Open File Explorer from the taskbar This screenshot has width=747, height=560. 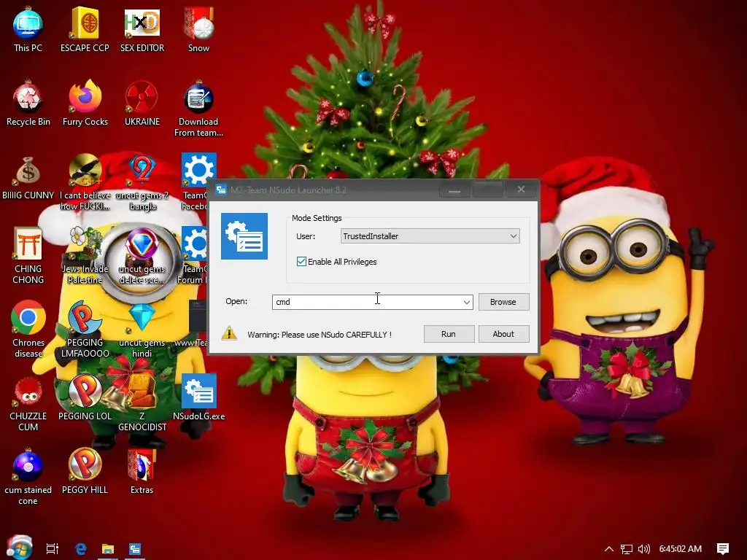pos(108,549)
